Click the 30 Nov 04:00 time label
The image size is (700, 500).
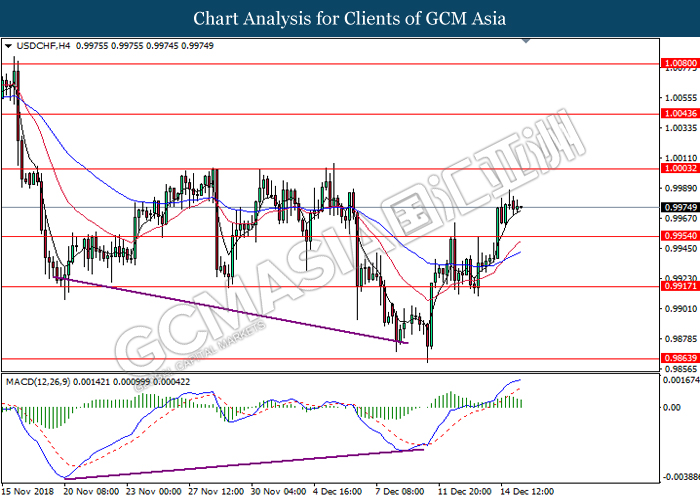[279, 492]
